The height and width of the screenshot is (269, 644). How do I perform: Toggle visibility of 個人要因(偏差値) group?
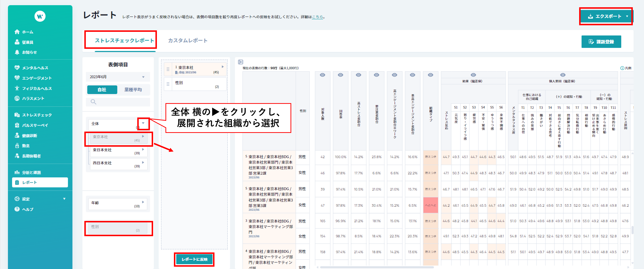562,75
